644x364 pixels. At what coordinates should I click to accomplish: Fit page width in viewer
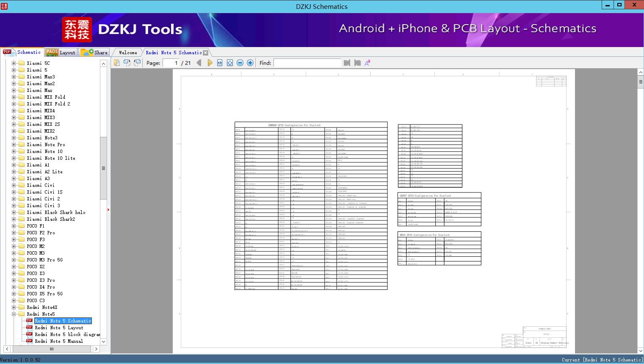coord(220,63)
